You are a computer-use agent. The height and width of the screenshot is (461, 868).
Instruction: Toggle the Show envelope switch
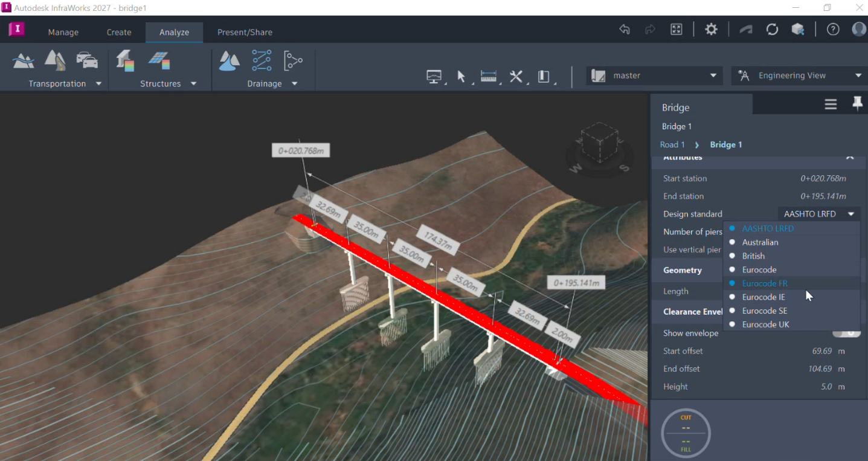tap(846, 333)
